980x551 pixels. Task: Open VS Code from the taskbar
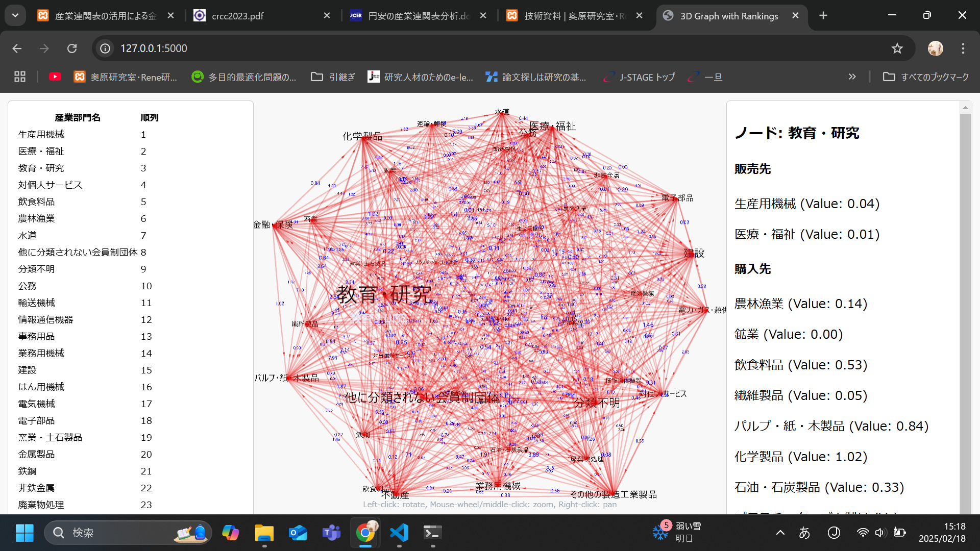coord(399,532)
